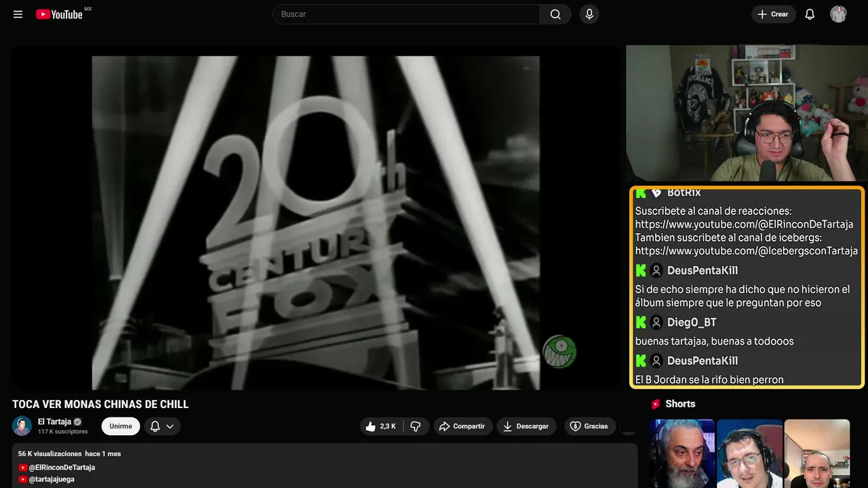Like the video with thumbs up
Image resolution: width=868 pixels, height=488 pixels.
tap(380, 426)
